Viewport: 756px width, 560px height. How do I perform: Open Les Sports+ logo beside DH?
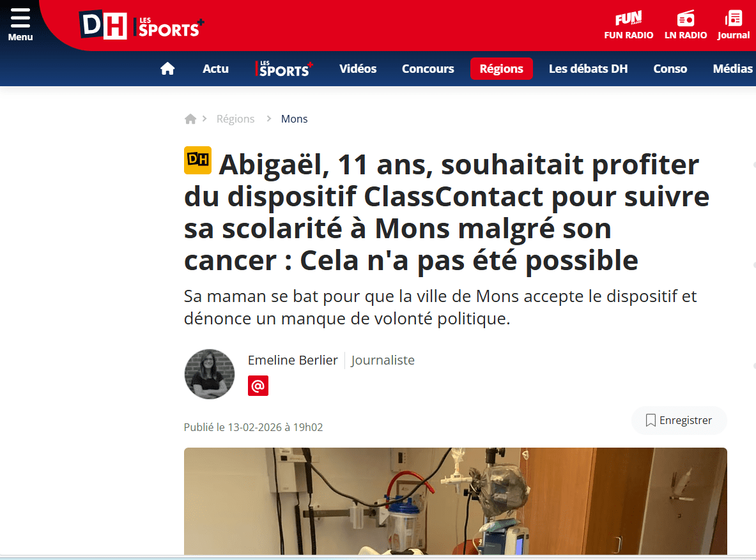tap(169, 27)
